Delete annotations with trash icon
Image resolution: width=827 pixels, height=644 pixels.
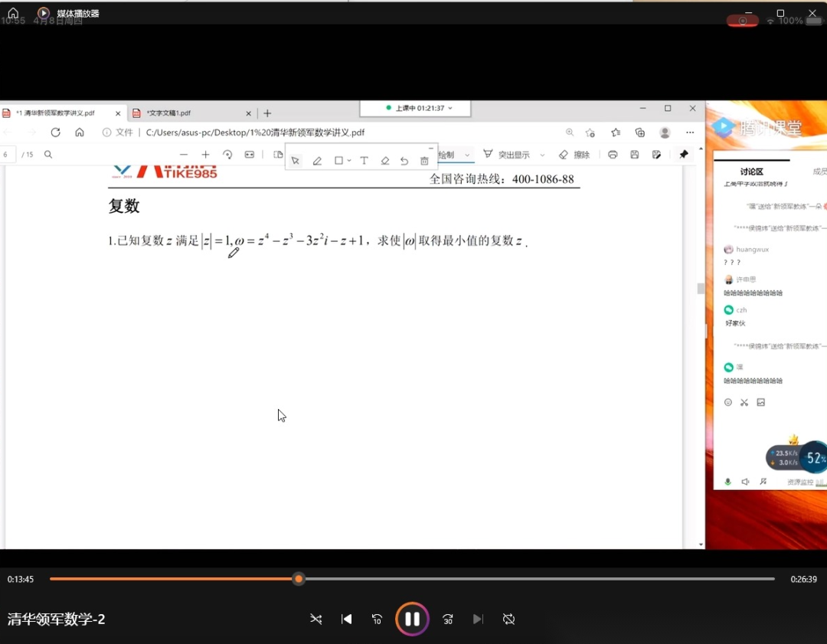[424, 161]
